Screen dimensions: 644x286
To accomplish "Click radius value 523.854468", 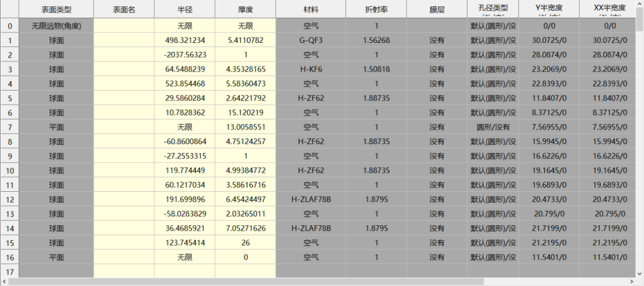I will pos(185,83).
